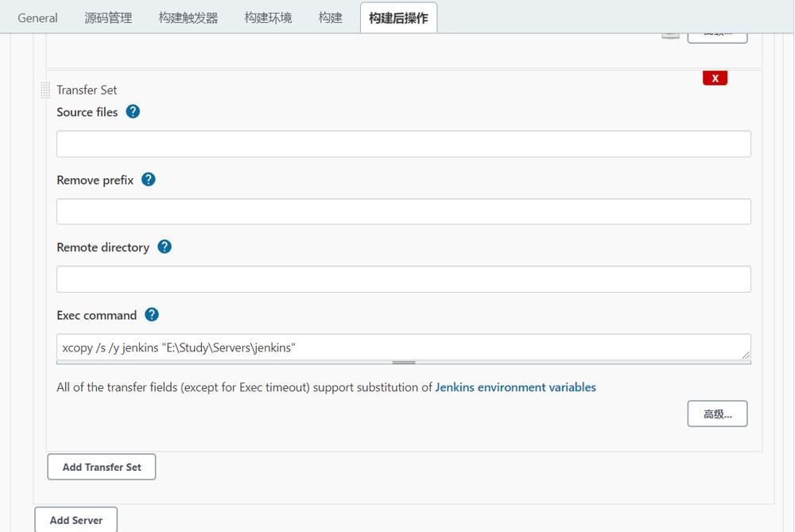Switch to the 源码管理 tab
Image resolution: width=795 pixels, height=532 pixels.
point(108,18)
